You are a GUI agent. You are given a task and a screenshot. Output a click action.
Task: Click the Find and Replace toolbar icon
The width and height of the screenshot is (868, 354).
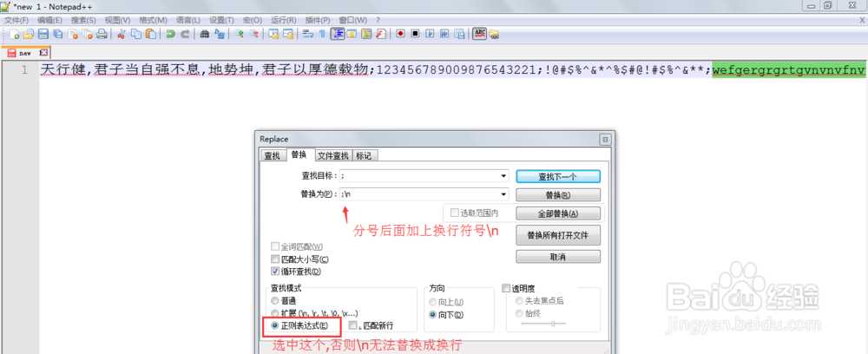220,34
